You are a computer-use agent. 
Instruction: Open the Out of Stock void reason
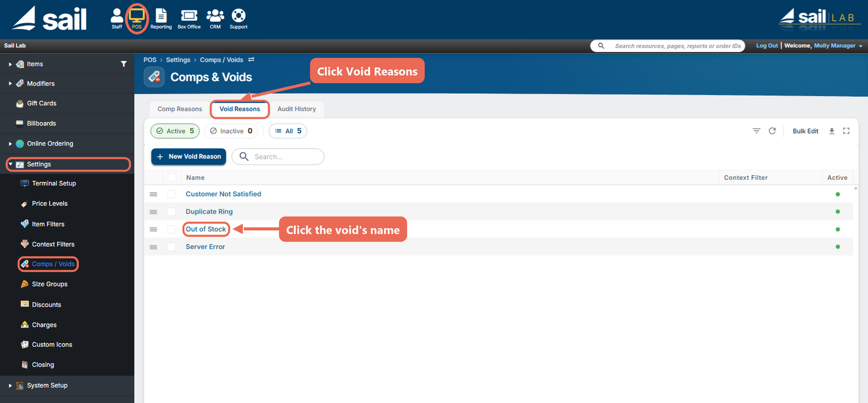pyautogui.click(x=206, y=229)
